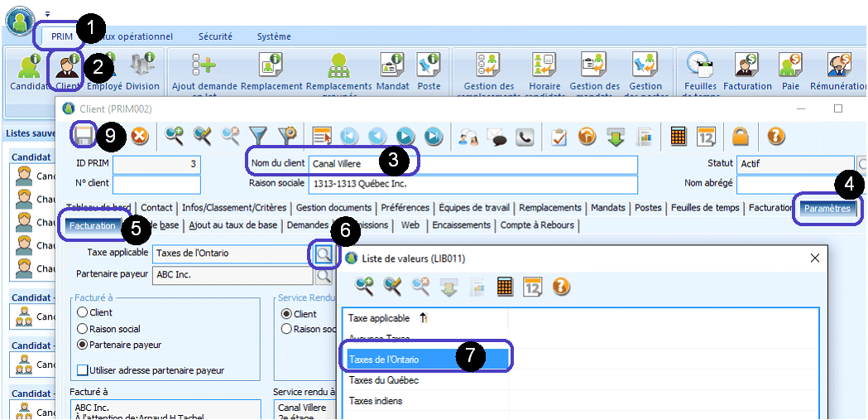Choose Taxes indiens from the value list
Screen dimensions: 868x420
click(376, 401)
